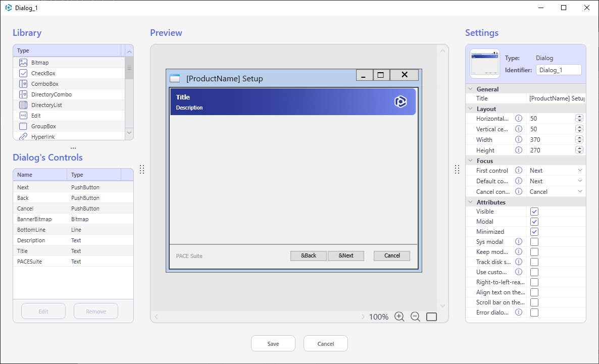This screenshot has width=599, height=364.
Task: Adjust the Height value stepper
Action: (x=579, y=150)
